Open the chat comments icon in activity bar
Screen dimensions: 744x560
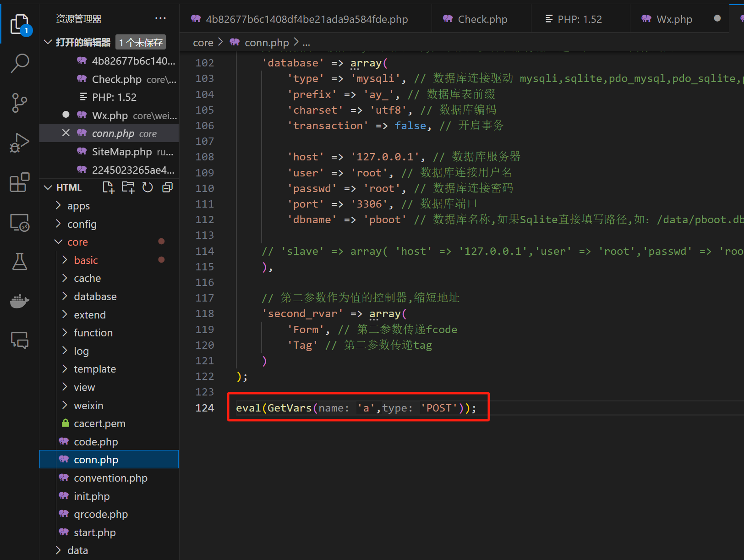(x=20, y=340)
